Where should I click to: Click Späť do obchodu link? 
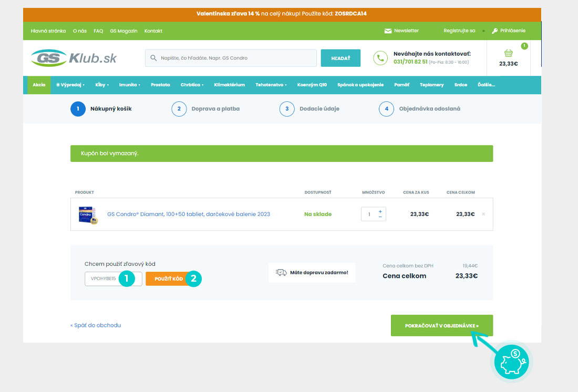[96, 325]
